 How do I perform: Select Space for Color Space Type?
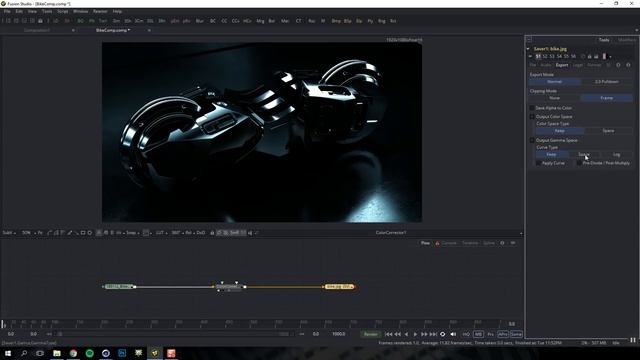point(608,131)
